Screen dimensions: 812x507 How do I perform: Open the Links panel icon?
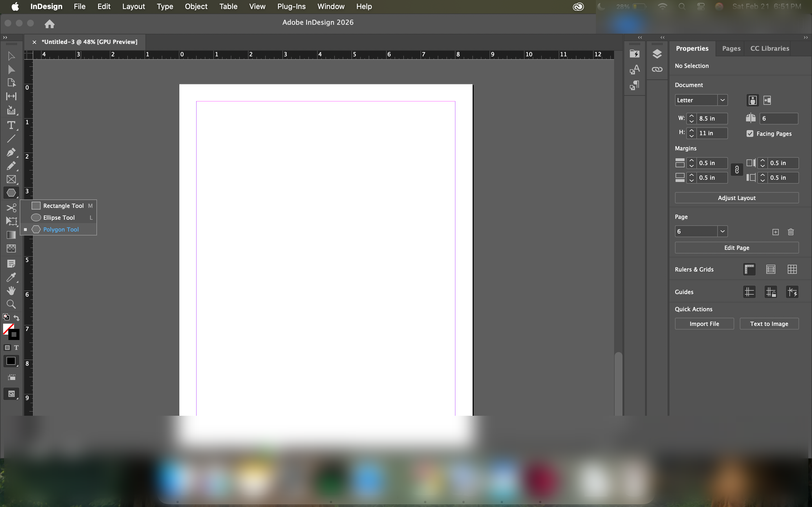[x=657, y=69]
